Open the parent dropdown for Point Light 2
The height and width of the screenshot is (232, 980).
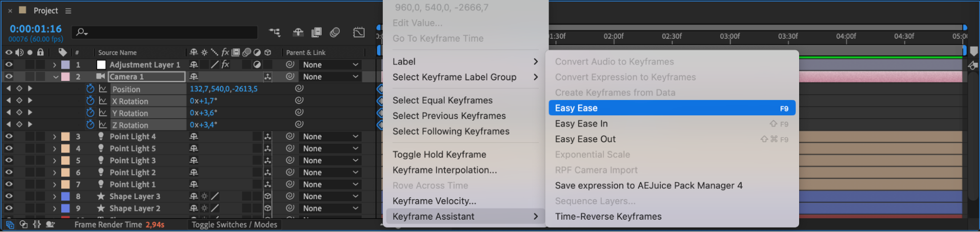[x=330, y=173]
